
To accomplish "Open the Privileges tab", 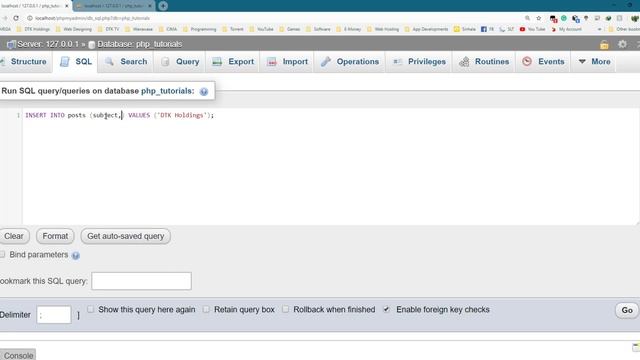I will pyautogui.click(x=419, y=62).
